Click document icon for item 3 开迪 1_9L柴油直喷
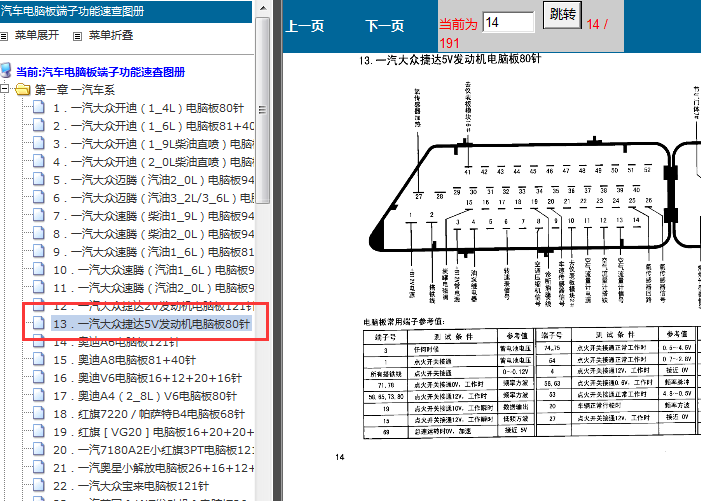This screenshot has width=701, height=501. (39, 143)
